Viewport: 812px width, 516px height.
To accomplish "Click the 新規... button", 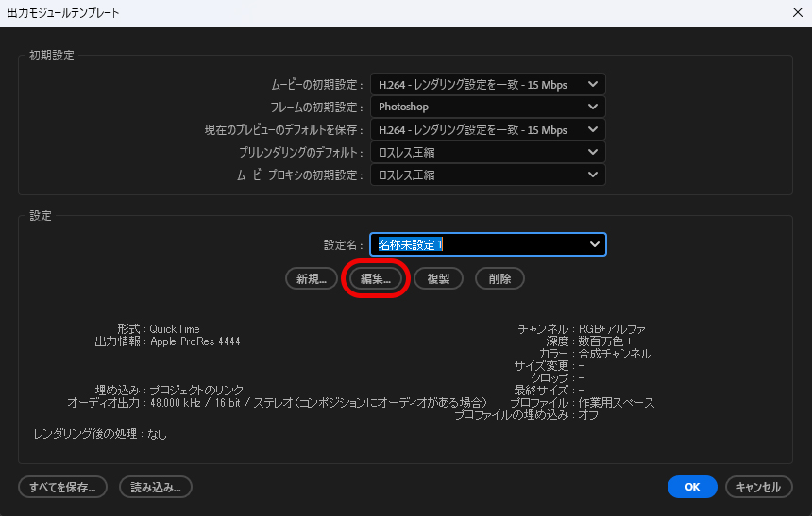I will 312,279.
